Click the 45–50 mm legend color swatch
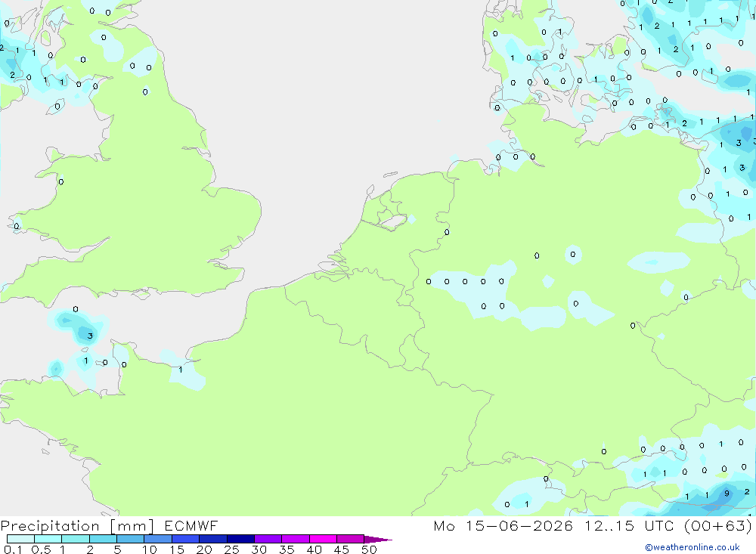Screen dimensions: 756x554 tap(351, 539)
